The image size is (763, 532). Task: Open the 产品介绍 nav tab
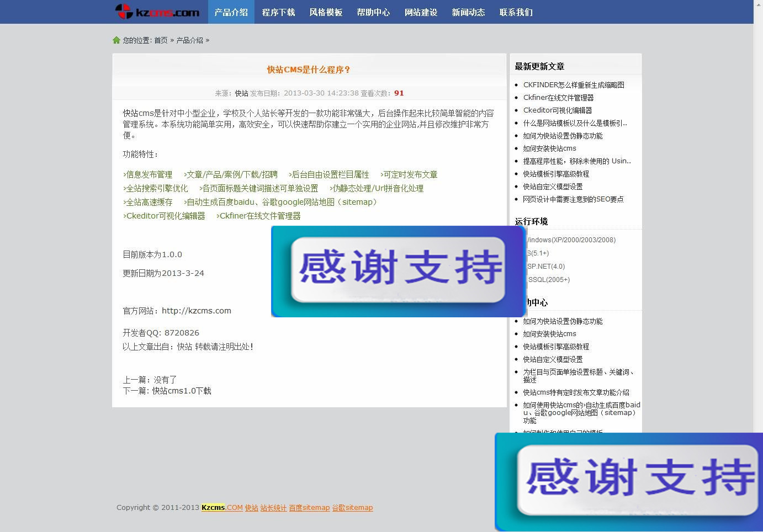point(231,12)
